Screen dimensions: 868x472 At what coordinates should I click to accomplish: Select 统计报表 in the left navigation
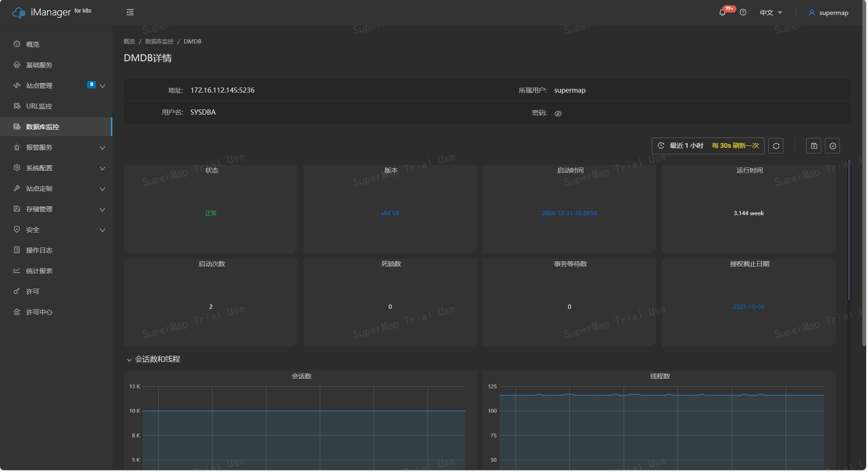pyautogui.click(x=39, y=270)
